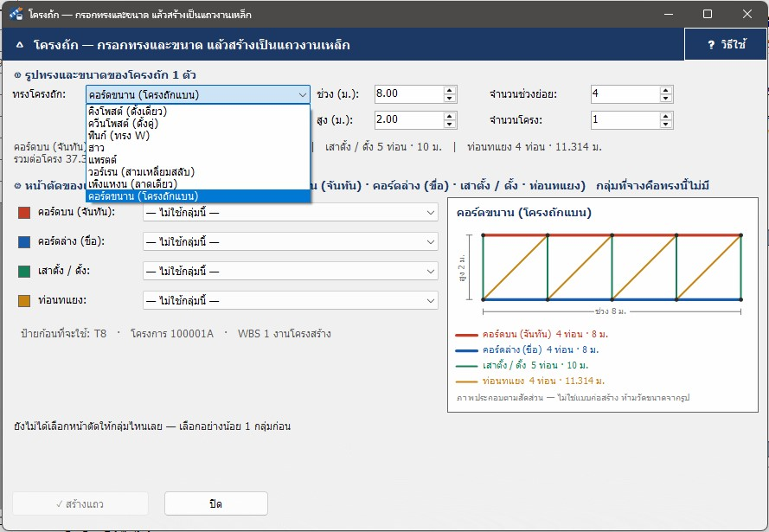Screen dimensions: 769x532
Task: Decrease สูง (ม.) with the down arrow
Action: (x=450, y=124)
